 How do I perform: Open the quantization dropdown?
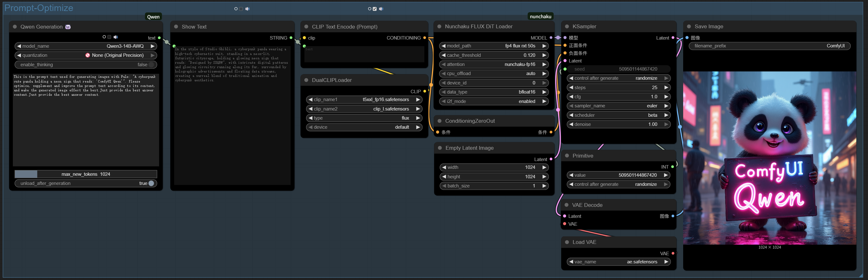click(86, 55)
